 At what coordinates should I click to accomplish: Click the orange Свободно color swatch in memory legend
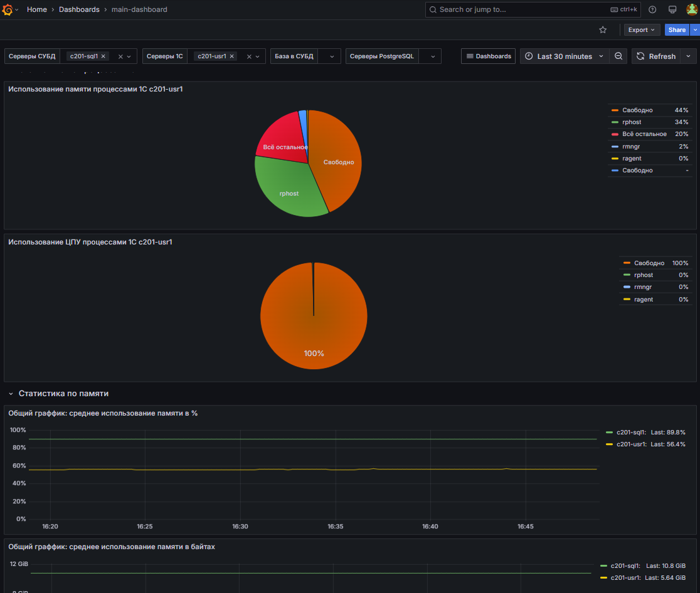pos(615,110)
